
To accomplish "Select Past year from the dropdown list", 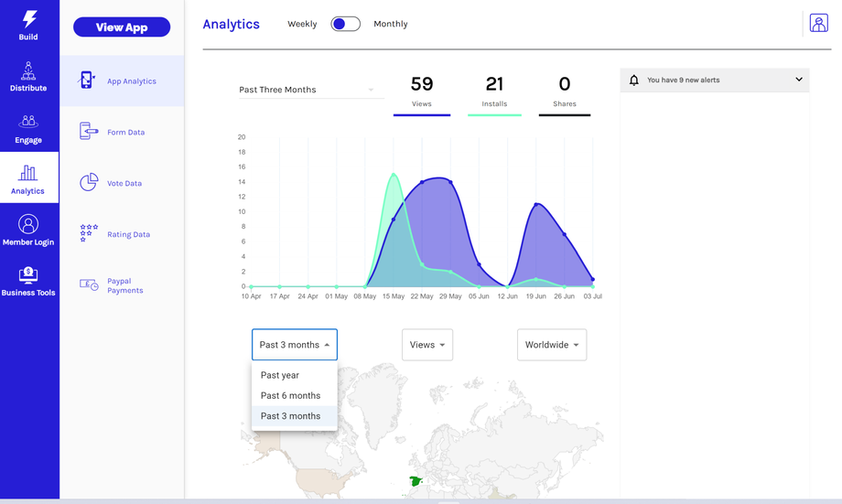I will [280, 375].
